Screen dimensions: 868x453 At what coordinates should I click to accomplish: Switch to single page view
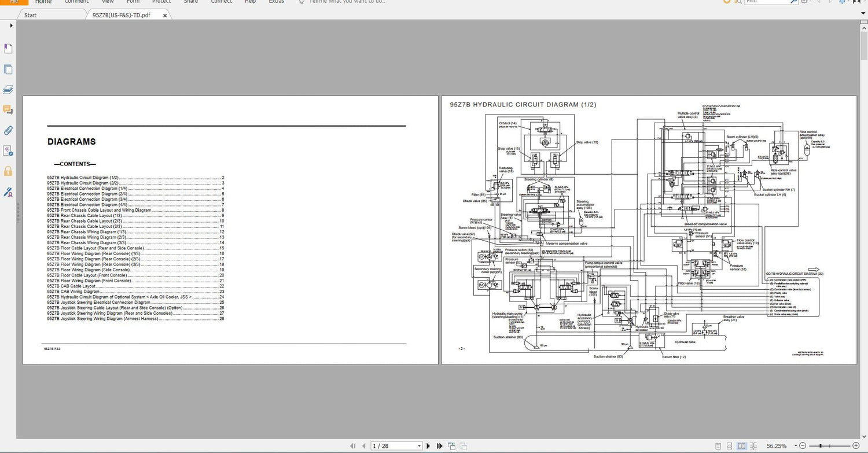[x=718, y=446]
